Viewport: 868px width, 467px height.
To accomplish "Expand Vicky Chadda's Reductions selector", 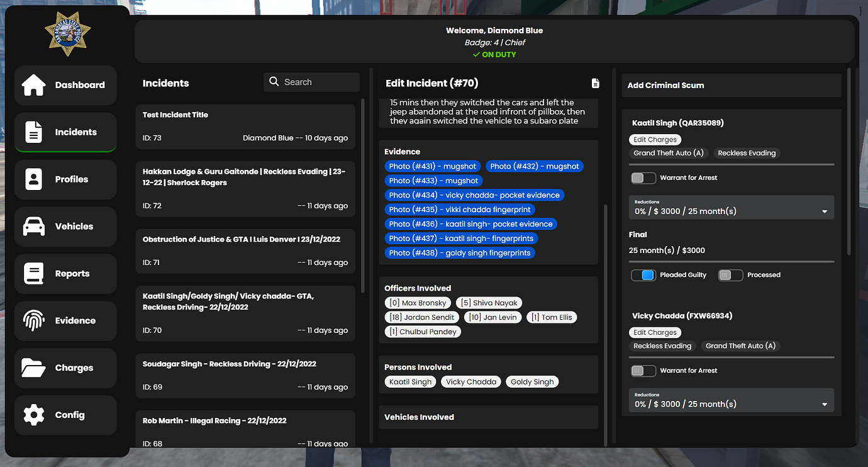I will (731, 400).
